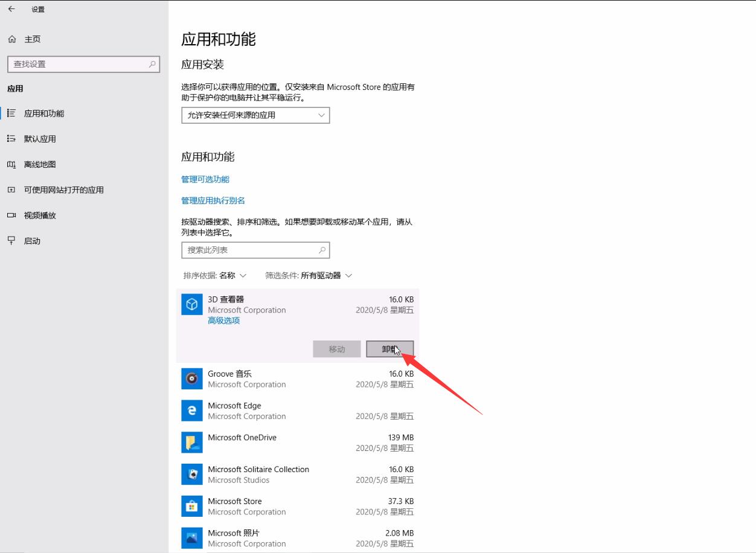This screenshot has width=756, height=553.
Task: Click the 搜索此列表 search field
Action: (x=255, y=250)
